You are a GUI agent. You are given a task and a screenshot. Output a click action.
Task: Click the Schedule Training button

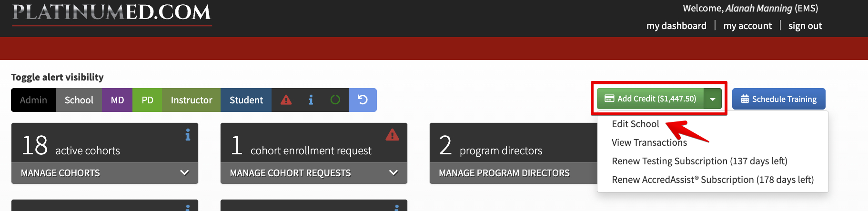coord(779,99)
